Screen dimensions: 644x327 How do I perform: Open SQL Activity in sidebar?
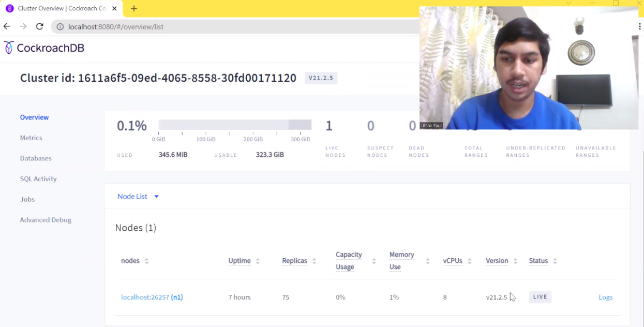coord(38,179)
